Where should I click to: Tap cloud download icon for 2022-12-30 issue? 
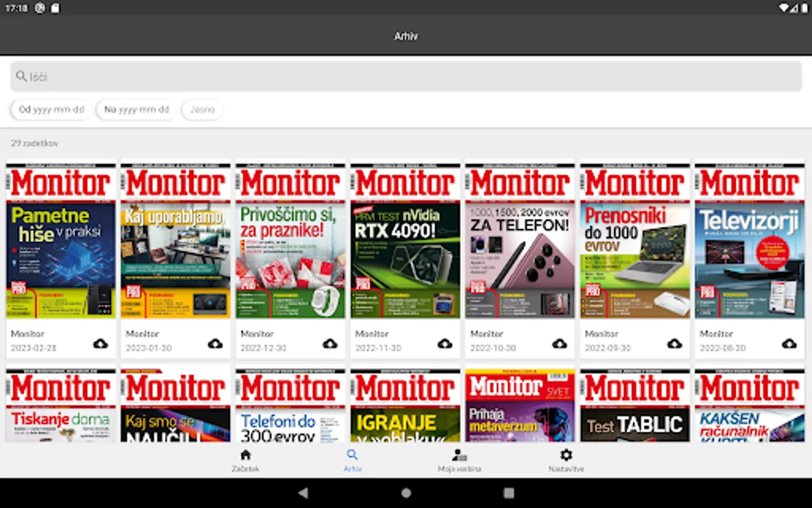330,344
